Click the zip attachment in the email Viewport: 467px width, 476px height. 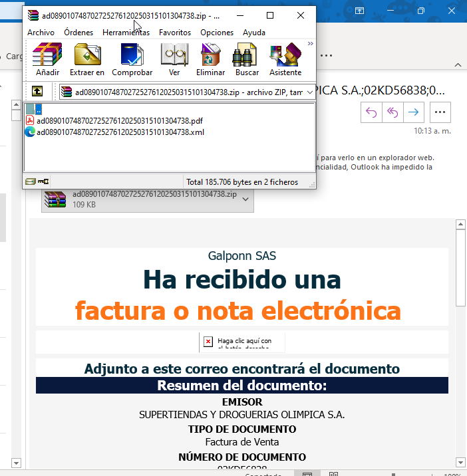coord(148,199)
